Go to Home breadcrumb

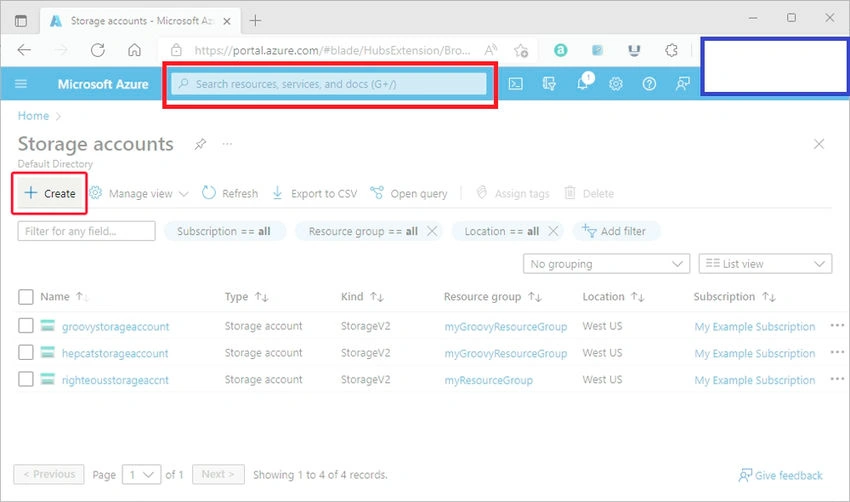tap(33, 115)
